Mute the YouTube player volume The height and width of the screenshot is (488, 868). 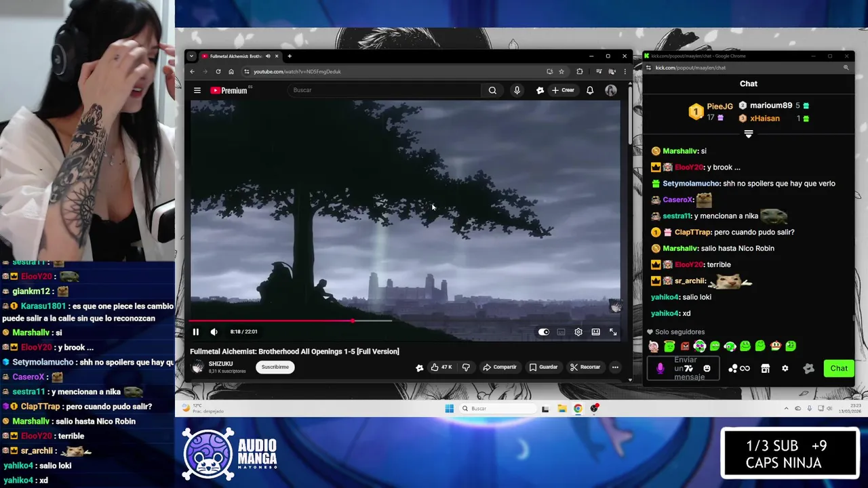coord(214,331)
